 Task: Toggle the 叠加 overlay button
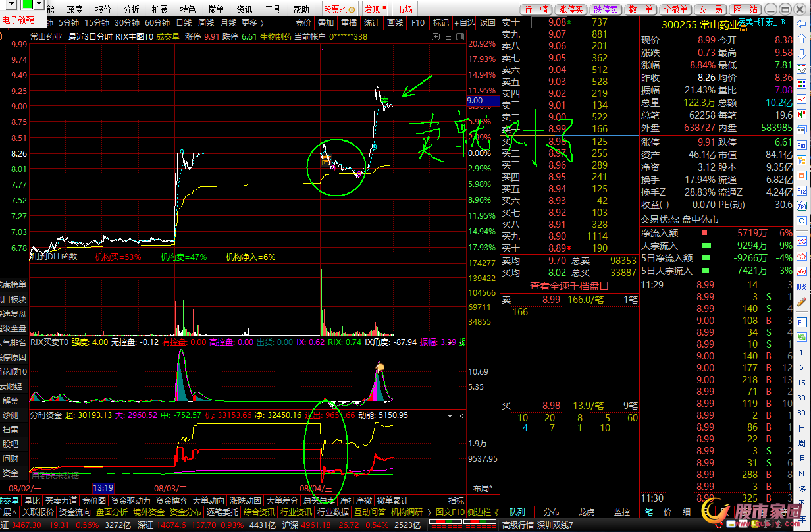click(326, 22)
